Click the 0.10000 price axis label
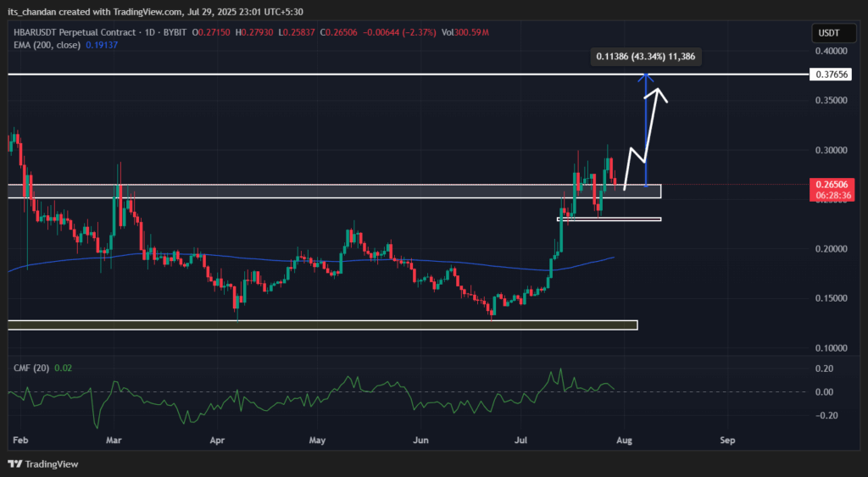Image resolution: width=868 pixels, height=477 pixels. 832,348
